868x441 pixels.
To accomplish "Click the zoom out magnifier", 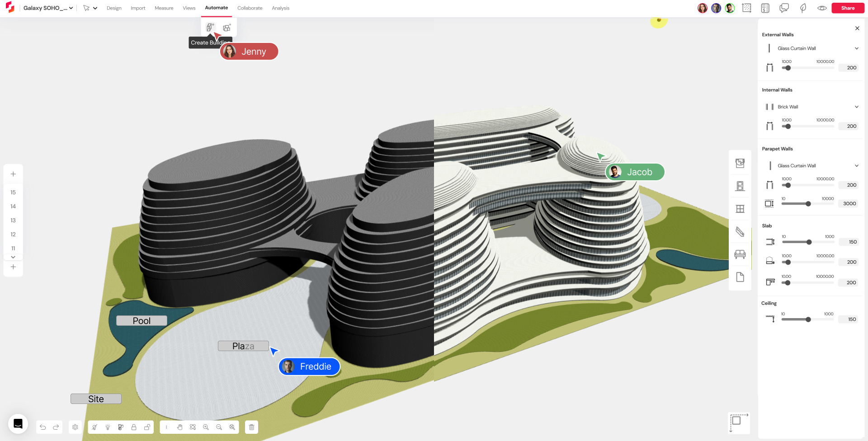I will (x=219, y=427).
